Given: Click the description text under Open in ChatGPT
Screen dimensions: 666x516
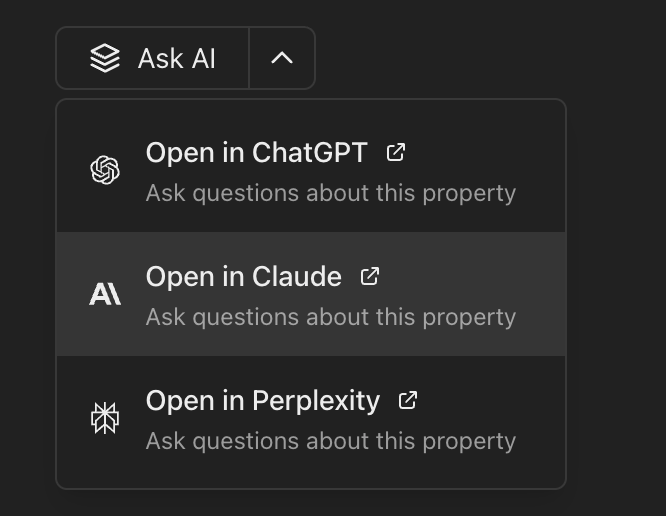Looking at the screenshot, I should point(330,193).
